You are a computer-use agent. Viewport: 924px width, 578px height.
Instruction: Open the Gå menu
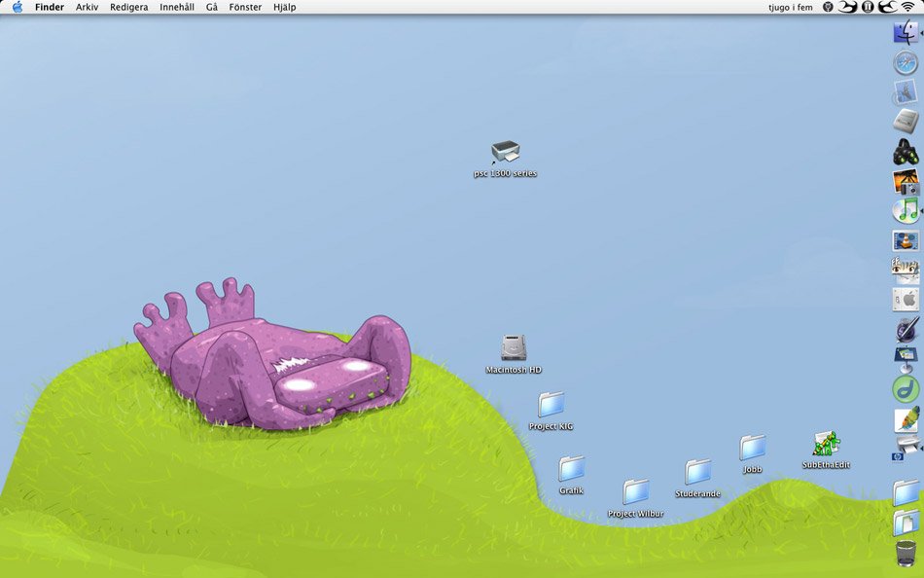click(x=212, y=7)
